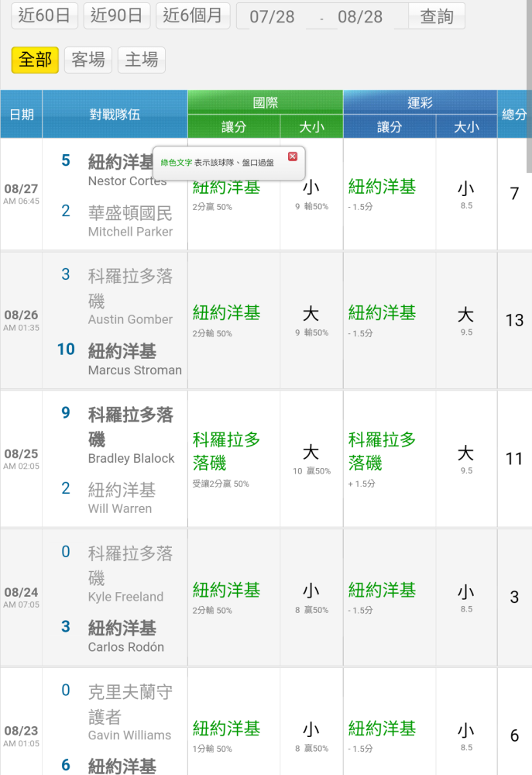Screen dimensions: 532x775
Task: Click pitcher name Mitchell Parker
Action: [130, 231]
